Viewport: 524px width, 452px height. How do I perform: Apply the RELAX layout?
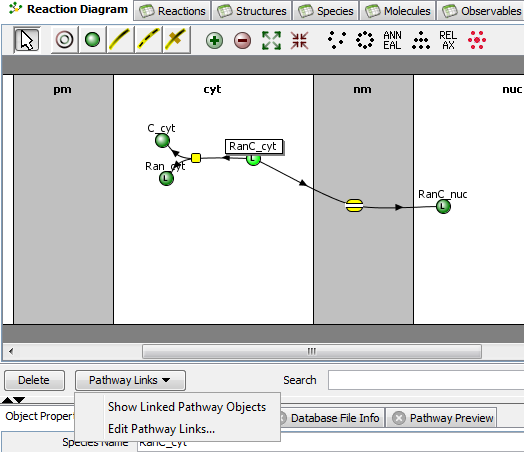[x=448, y=40]
